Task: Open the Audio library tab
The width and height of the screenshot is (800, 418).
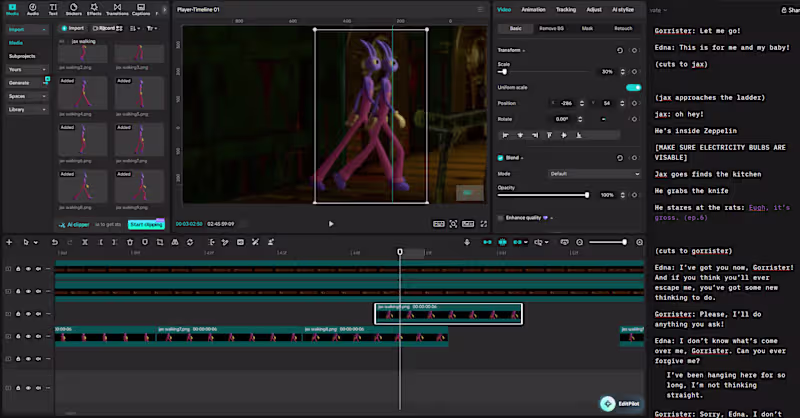Action: pyautogui.click(x=33, y=9)
